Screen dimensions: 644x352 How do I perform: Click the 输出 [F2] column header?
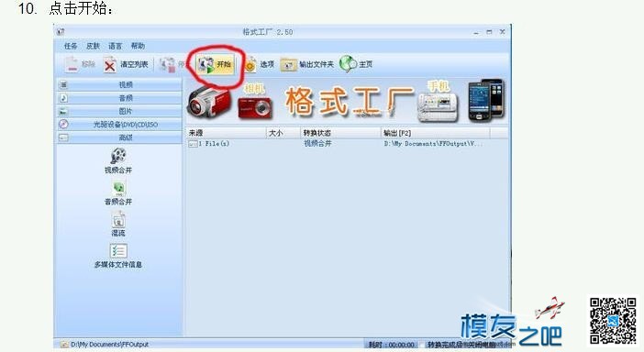(x=435, y=133)
